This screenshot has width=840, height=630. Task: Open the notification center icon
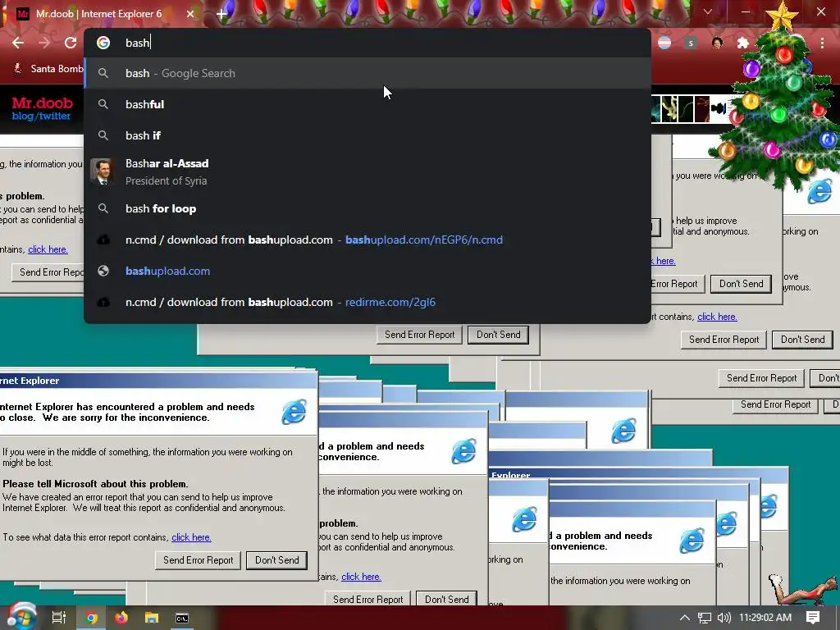(x=813, y=618)
